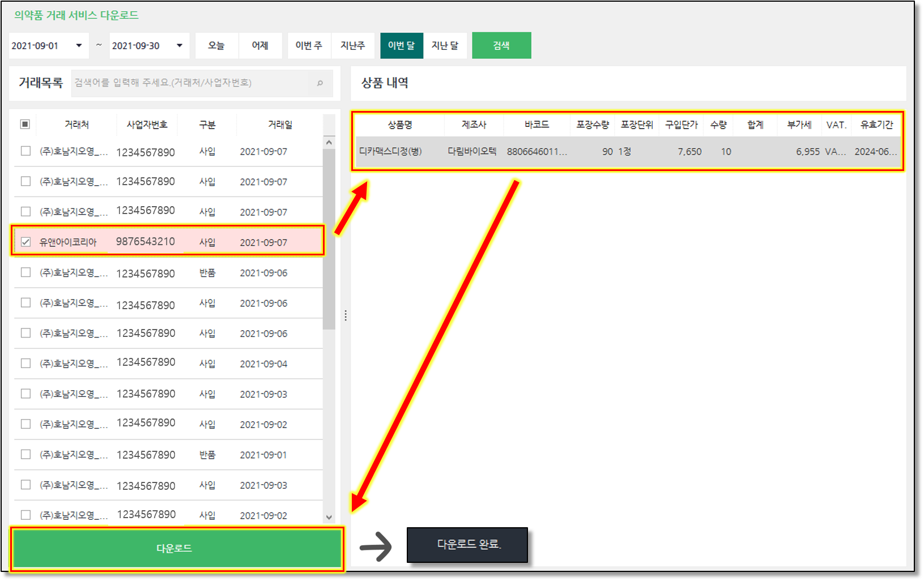Click the search magnifier icon in 거래목록
Viewport: 924px width, 581px height.
coord(320,83)
